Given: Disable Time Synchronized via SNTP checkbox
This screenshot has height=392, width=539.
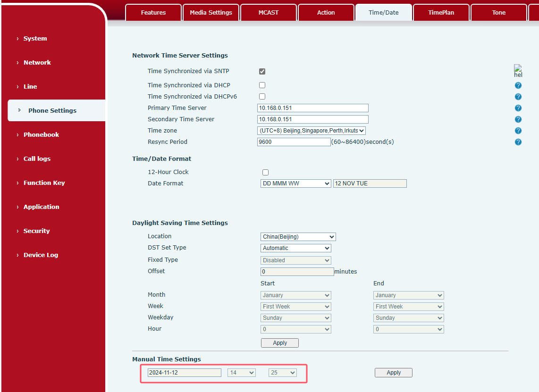Looking at the screenshot, I should [x=262, y=71].
